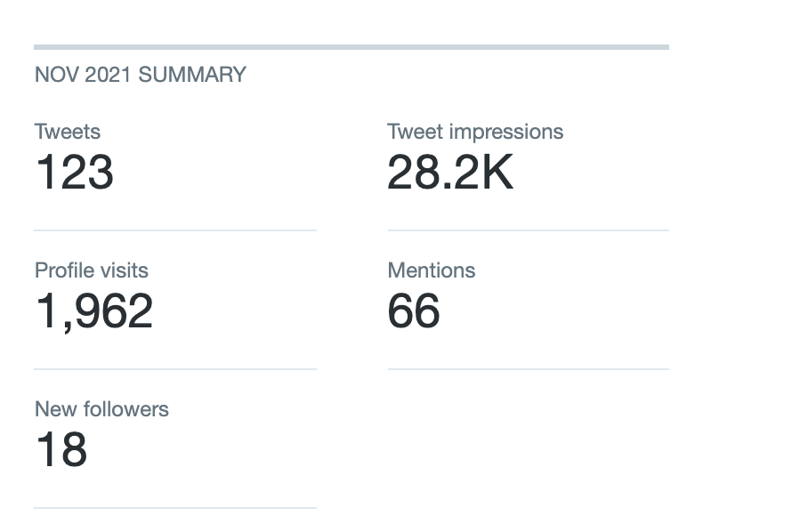Viewport: 808px width, 532px height.
Task: Click the letter K in 28.2K
Action: (497, 172)
